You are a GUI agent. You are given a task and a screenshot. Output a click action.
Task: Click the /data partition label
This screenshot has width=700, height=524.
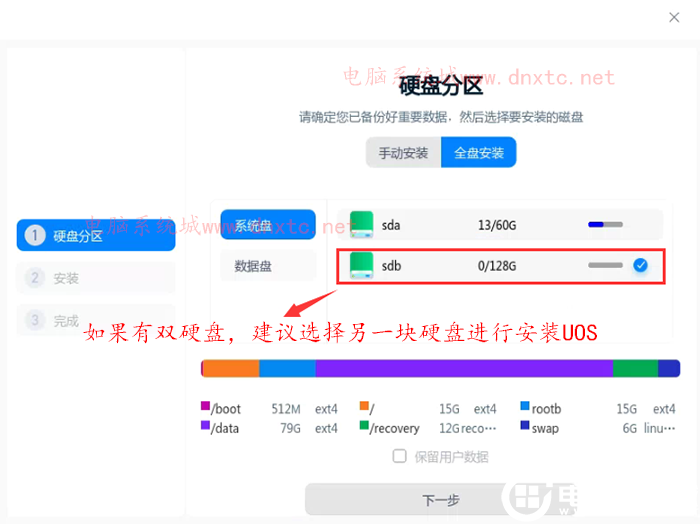[225, 428]
